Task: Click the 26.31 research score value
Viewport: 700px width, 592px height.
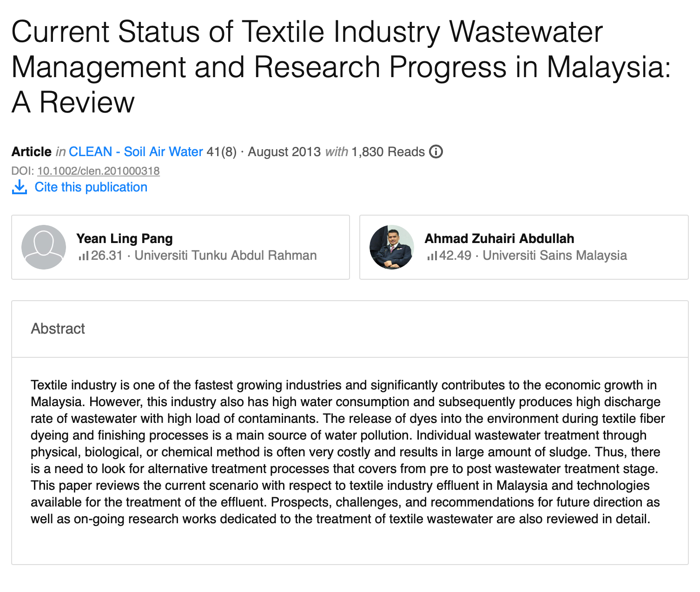Action: (107, 256)
